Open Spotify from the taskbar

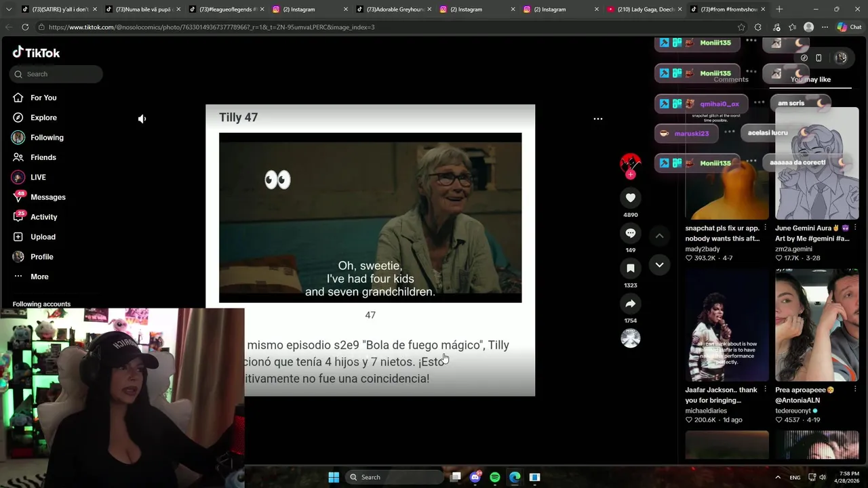(x=495, y=477)
